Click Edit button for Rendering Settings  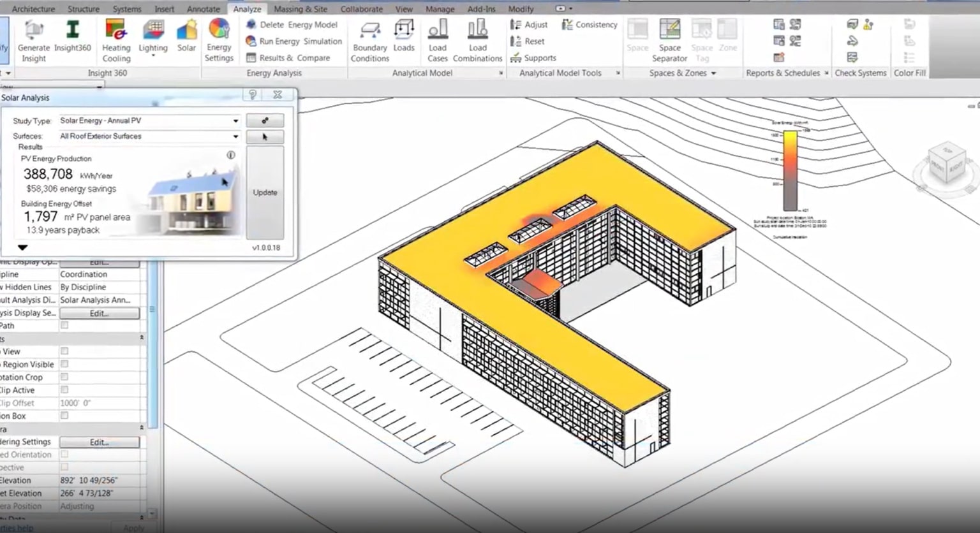tap(100, 442)
